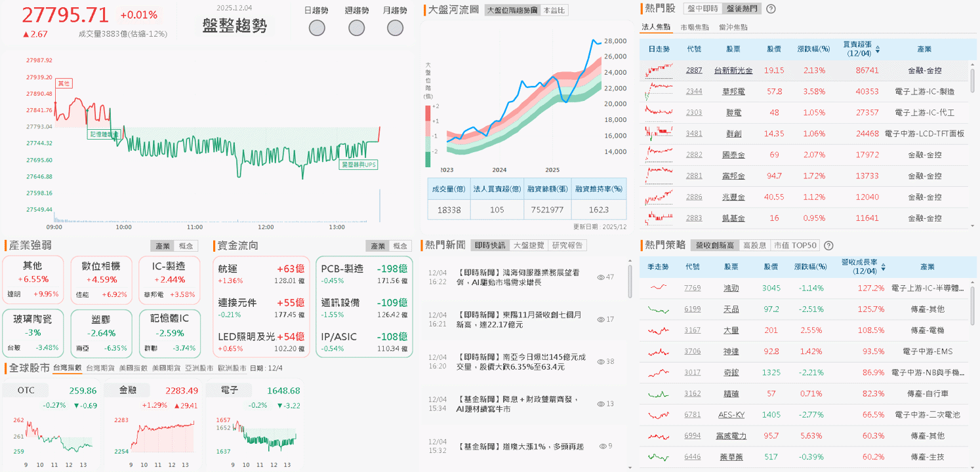This screenshot has height=472, width=980.
Task: Open the 台新新光金 daily sparkline chart
Action: tap(659, 70)
